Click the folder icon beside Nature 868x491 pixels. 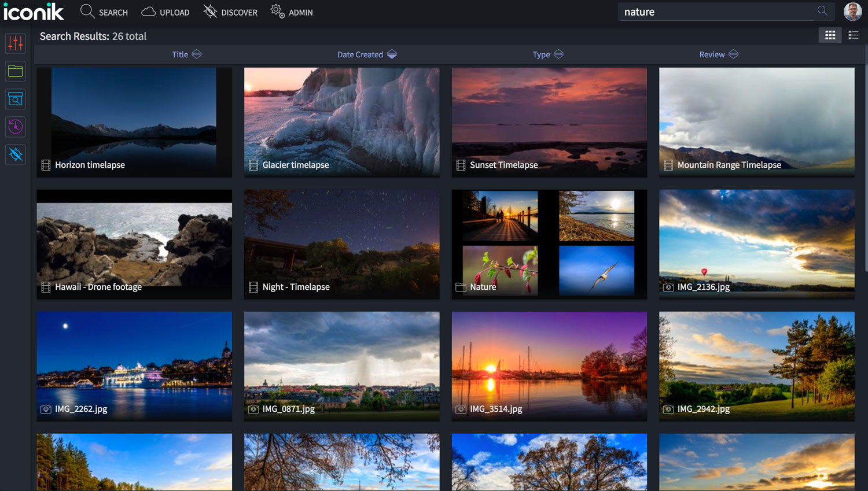tap(461, 287)
